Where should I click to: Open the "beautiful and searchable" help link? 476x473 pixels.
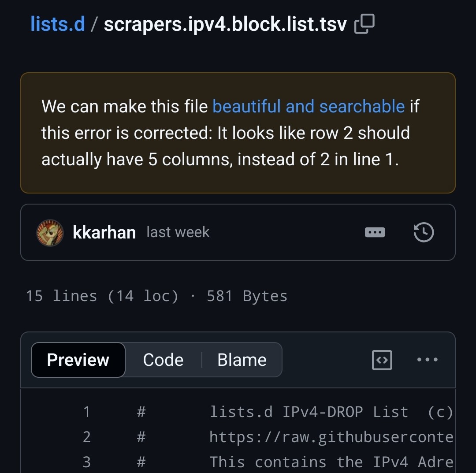pyautogui.click(x=309, y=107)
